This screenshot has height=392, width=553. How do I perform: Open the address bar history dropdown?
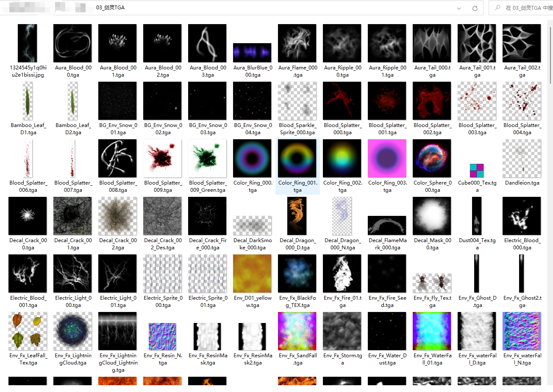[459, 8]
